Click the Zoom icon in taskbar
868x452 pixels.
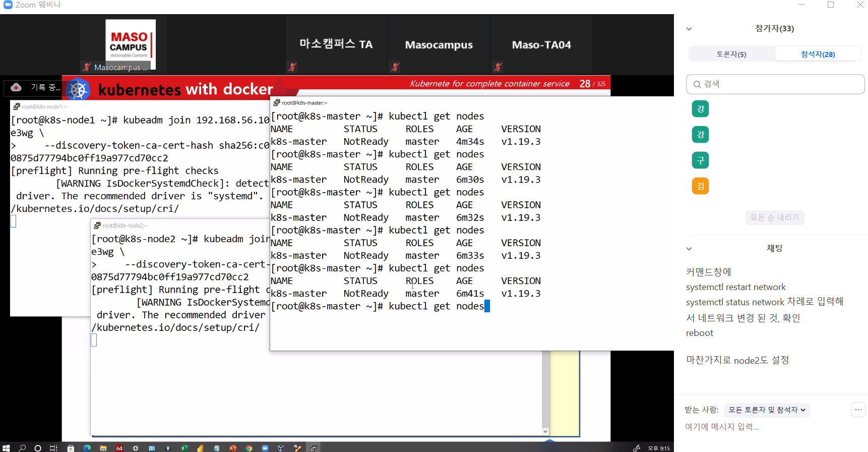coord(265,448)
